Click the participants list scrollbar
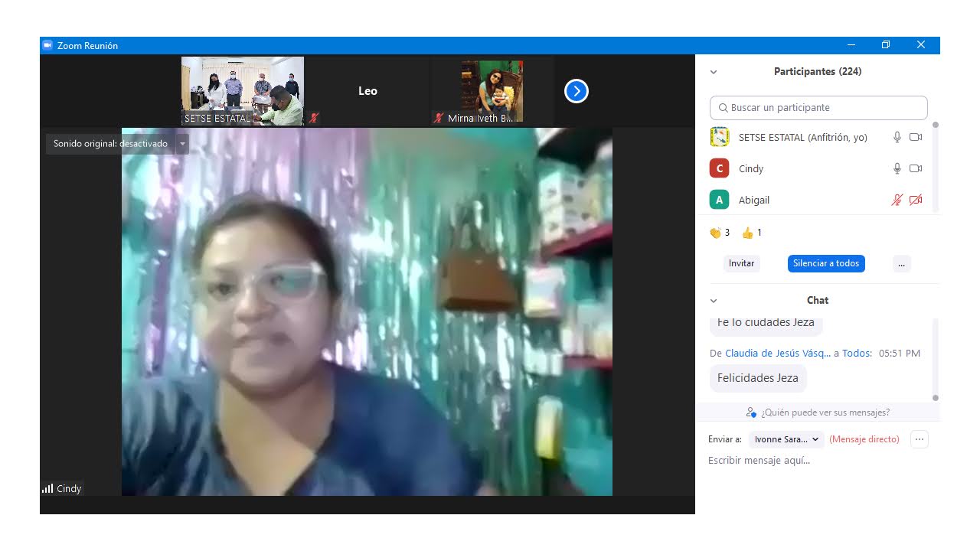The height and width of the screenshot is (551, 980). coord(935,168)
